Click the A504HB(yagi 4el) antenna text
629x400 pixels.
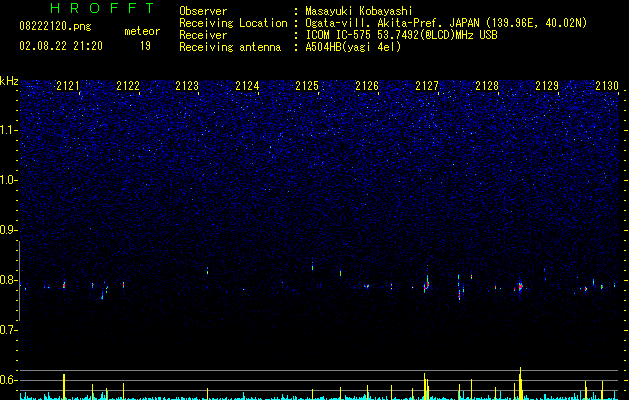(x=353, y=47)
